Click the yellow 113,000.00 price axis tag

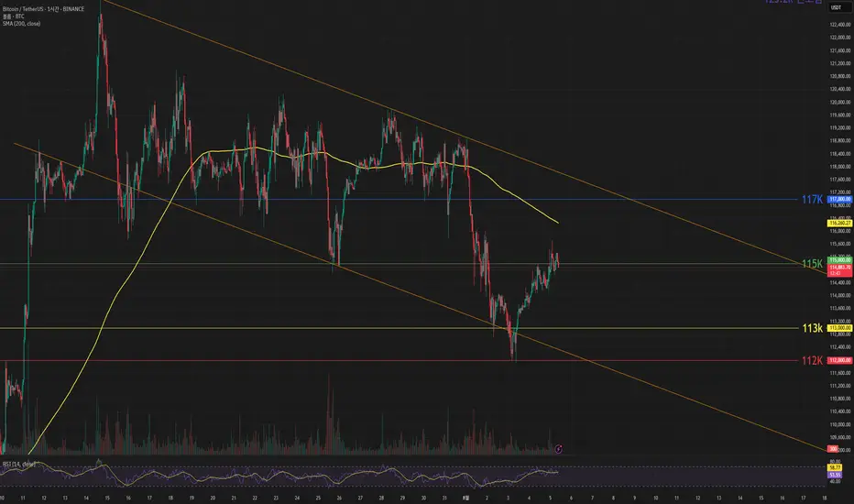840,328
